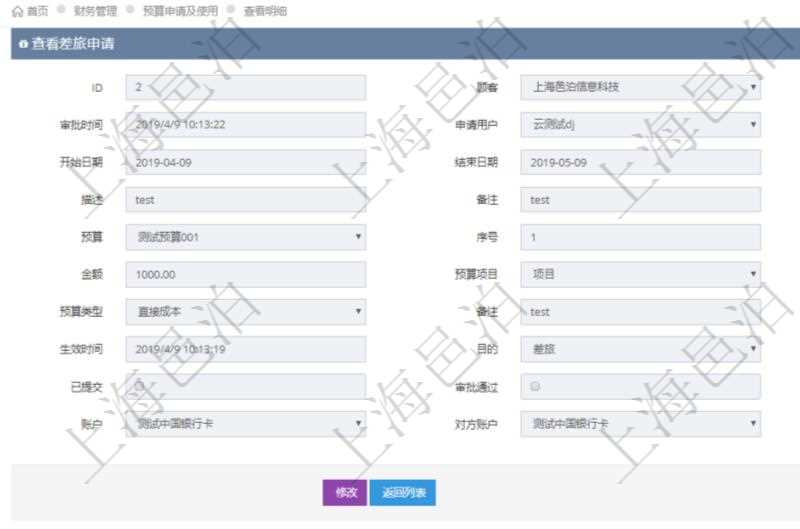Toggle the 已提交 checkbox
800x529 pixels.
coord(140,386)
